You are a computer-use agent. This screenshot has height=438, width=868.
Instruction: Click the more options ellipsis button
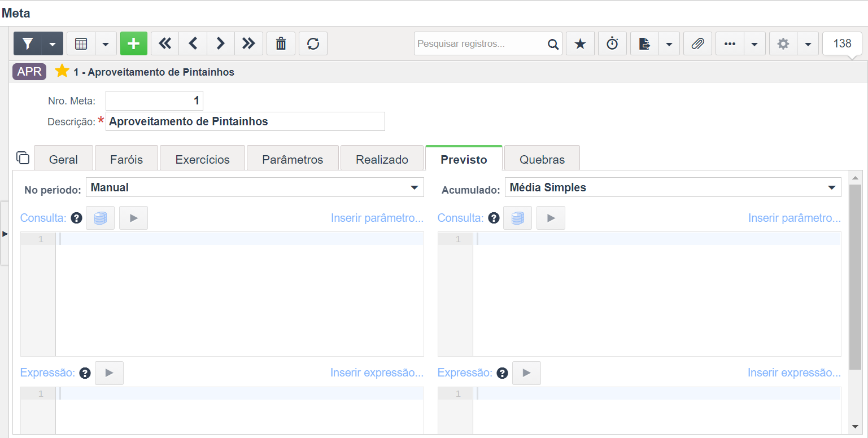730,43
